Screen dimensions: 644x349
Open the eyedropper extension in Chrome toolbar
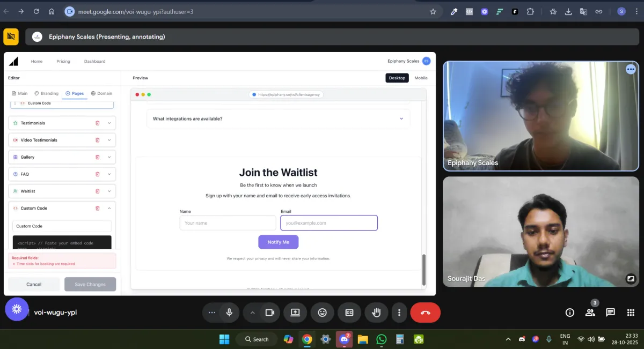click(x=454, y=11)
